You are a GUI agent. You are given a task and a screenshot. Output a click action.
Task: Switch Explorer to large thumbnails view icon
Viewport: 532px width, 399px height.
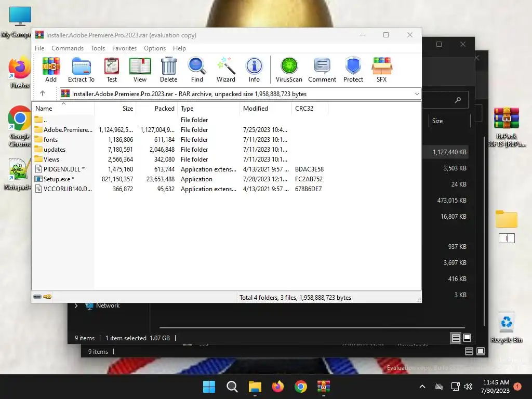[x=467, y=338]
